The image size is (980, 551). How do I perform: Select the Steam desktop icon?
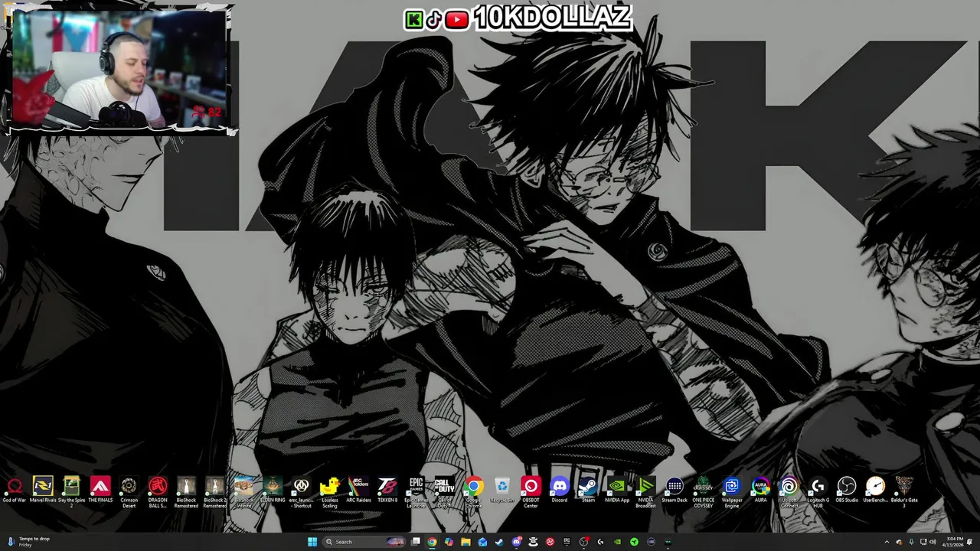click(x=588, y=490)
